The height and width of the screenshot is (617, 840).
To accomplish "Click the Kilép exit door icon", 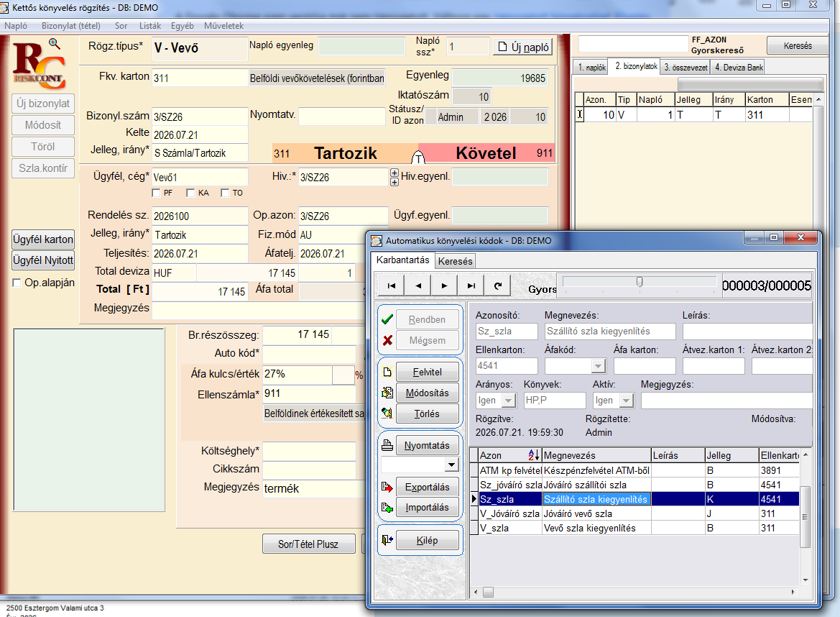I will [x=387, y=540].
